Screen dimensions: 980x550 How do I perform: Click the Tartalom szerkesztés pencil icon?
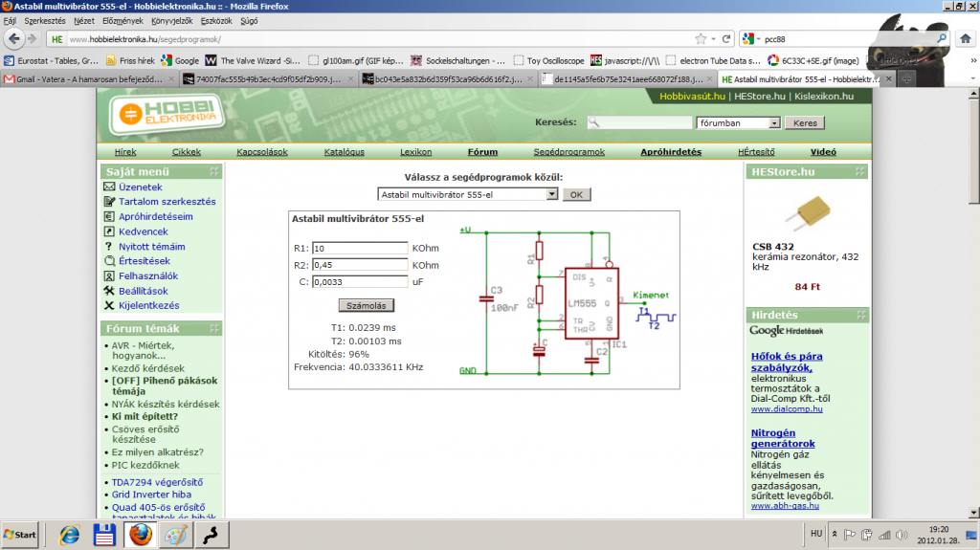click(109, 201)
